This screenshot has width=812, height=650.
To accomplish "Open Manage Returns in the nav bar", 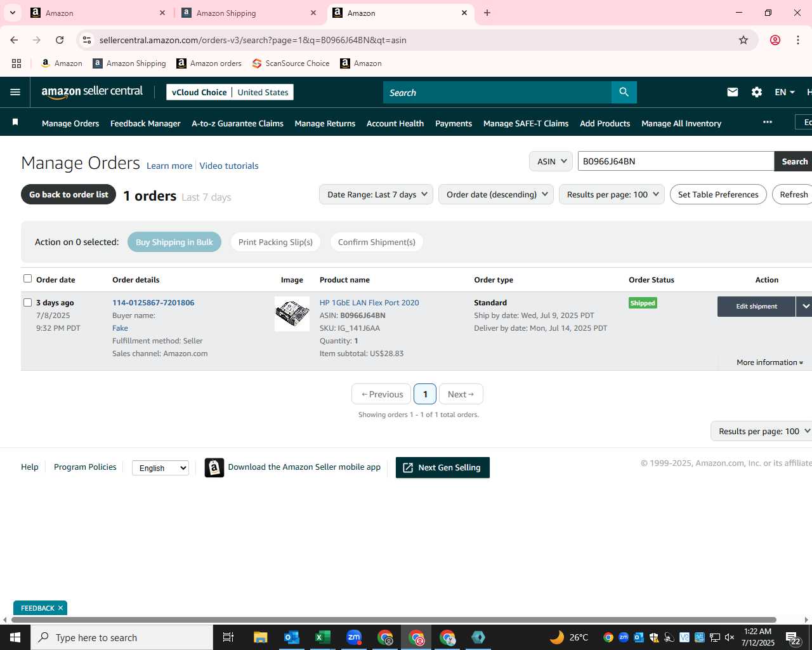I will click(325, 123).
